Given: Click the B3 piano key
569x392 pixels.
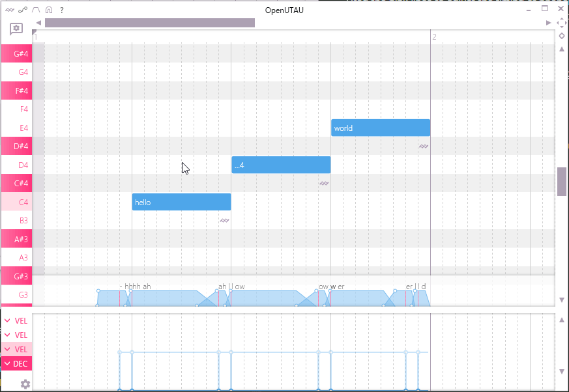Looking at the screenshot, I should coord(16,221).
